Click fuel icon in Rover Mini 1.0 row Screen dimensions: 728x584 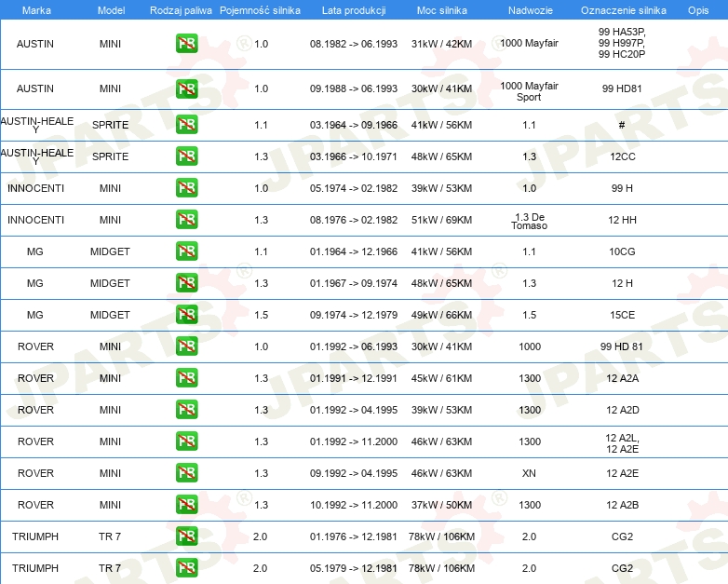tap(186, 346)
